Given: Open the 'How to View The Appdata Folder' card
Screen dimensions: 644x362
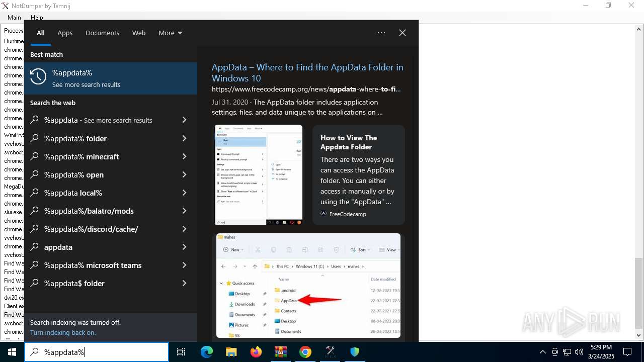Looking at the screenshot, I should [x=359, y=174].
